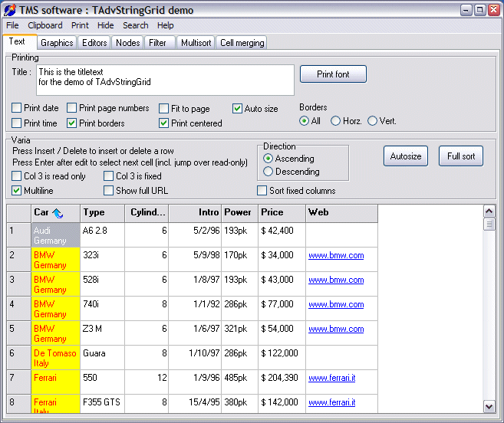
Task: Open the www.bmw.com link in row 3
Action: 336,280
